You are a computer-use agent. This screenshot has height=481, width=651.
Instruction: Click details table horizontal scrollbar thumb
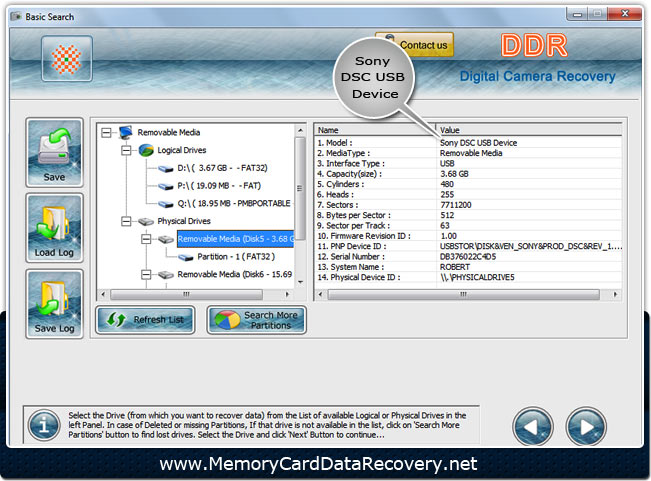[463, 294]
